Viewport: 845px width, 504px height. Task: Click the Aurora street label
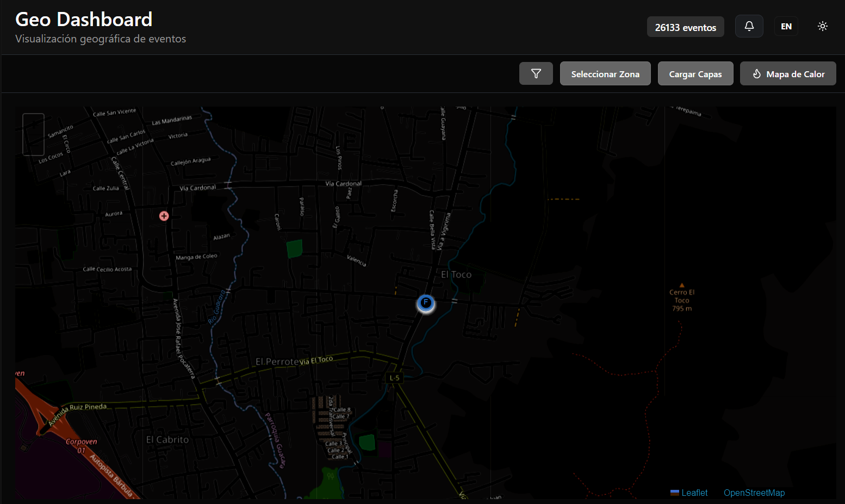pos(114,214)
